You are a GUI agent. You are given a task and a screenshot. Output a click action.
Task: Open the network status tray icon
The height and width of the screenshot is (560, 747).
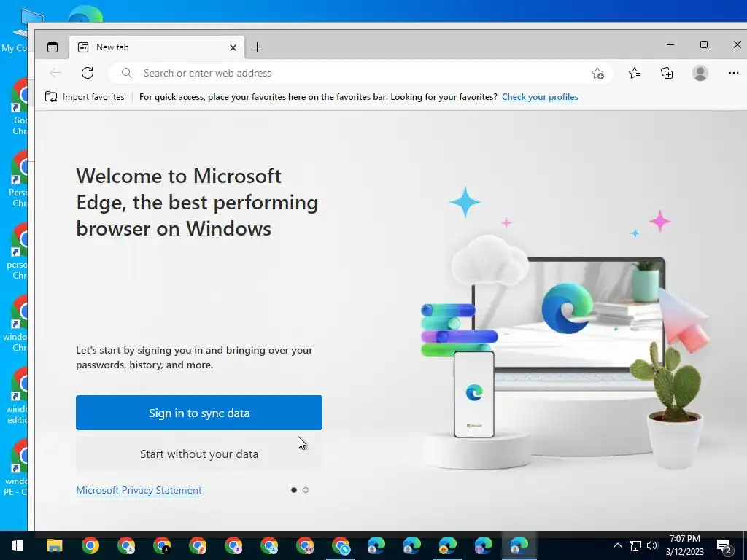(635, 545)
